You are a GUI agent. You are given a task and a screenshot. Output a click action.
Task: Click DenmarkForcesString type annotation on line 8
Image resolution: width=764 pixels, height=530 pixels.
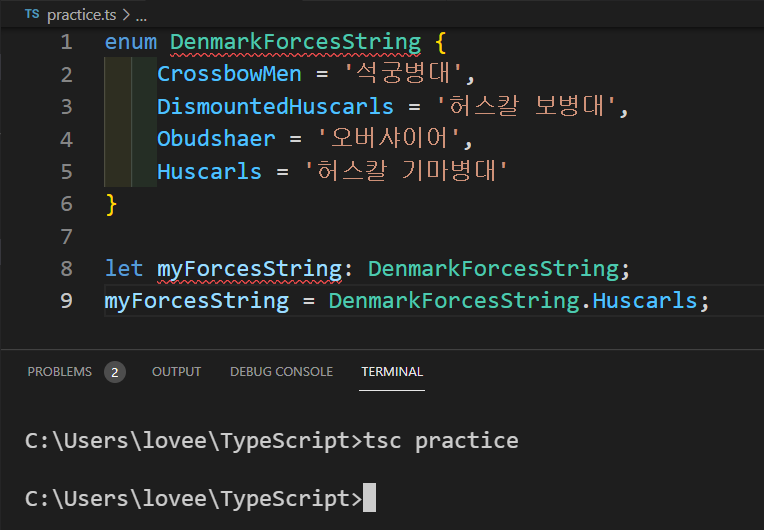(493, 268)
